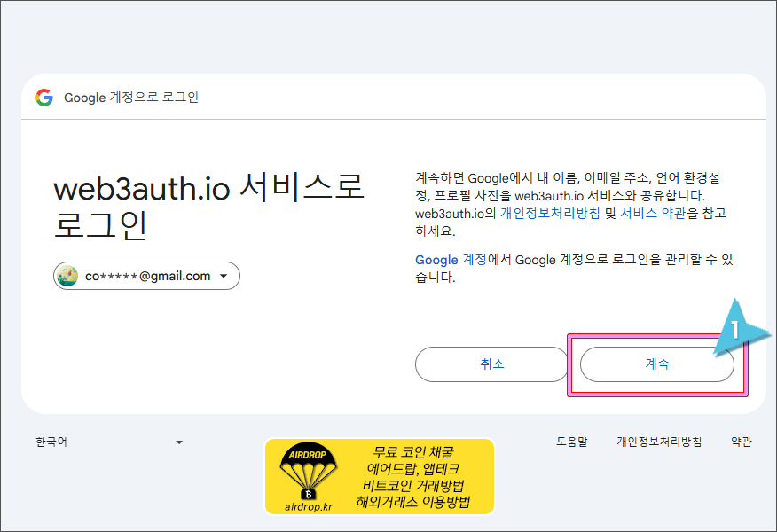Image resolution: width=777 pixels, height=532 pixels.
Task: Open the 한국어 language dropdown
Action: coord(109,442)
